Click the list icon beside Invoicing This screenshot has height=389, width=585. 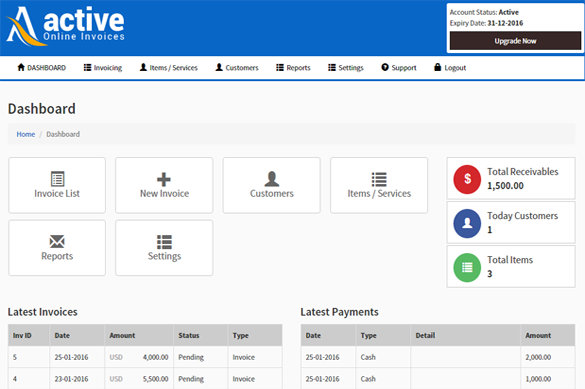(x=87, y=67)
